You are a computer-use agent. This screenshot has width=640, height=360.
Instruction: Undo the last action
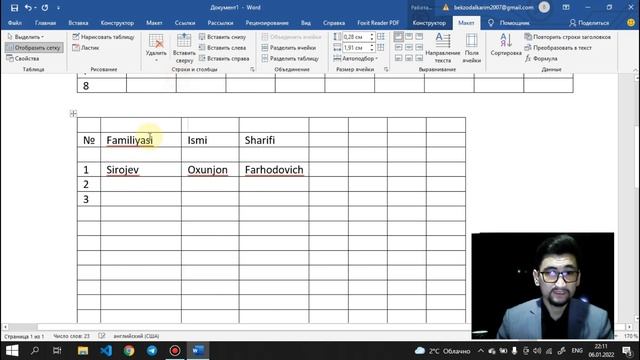[28, 8]
